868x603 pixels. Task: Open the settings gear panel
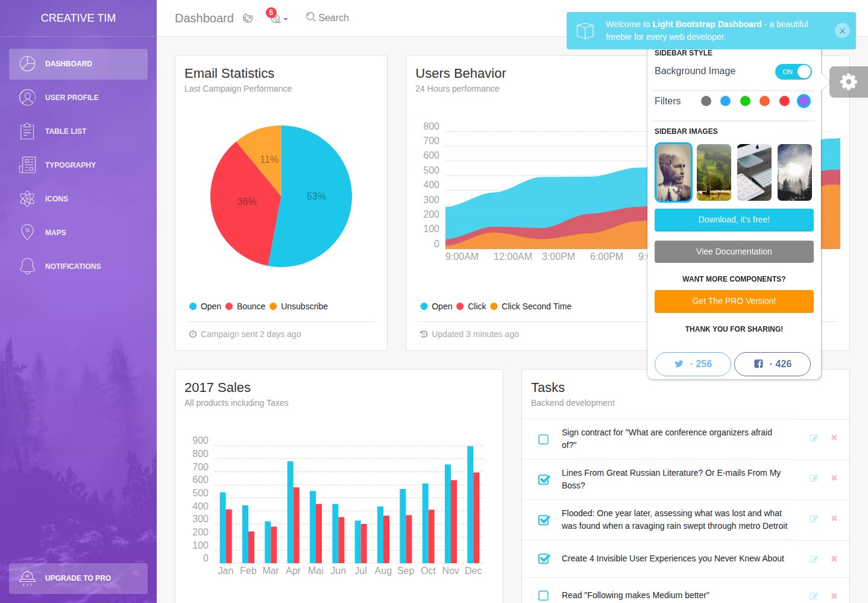pyautogui.click(x=848, y=81)
